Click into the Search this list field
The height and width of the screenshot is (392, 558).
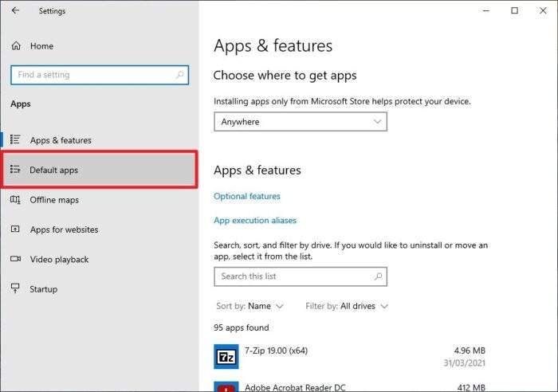(x=301, y=276)
